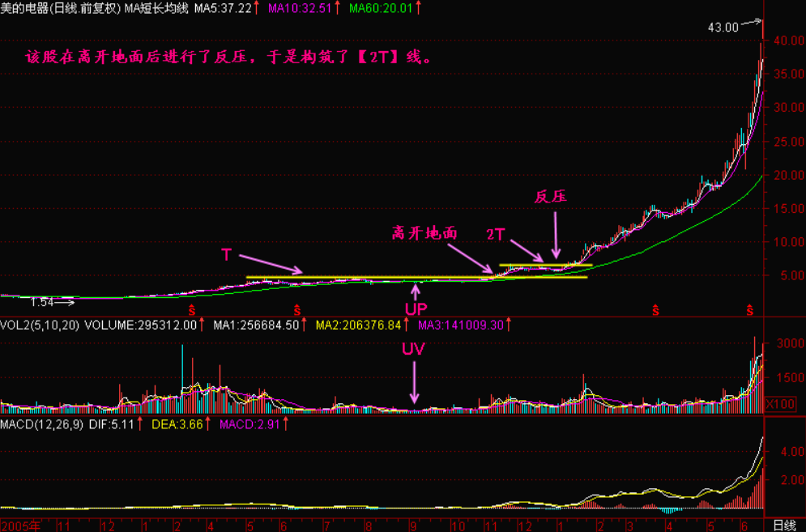806x532 pixels.
Task: Click the red arrow next to MA5:37.22
Action: pos(257,8)
